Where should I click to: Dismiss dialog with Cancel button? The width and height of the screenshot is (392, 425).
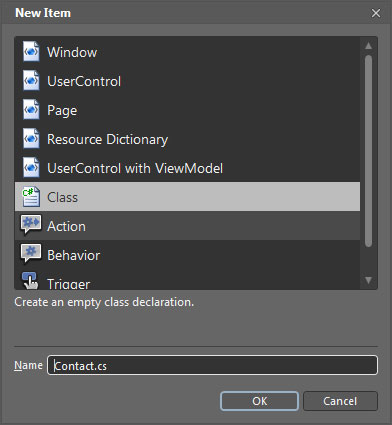tap(340, 401)
